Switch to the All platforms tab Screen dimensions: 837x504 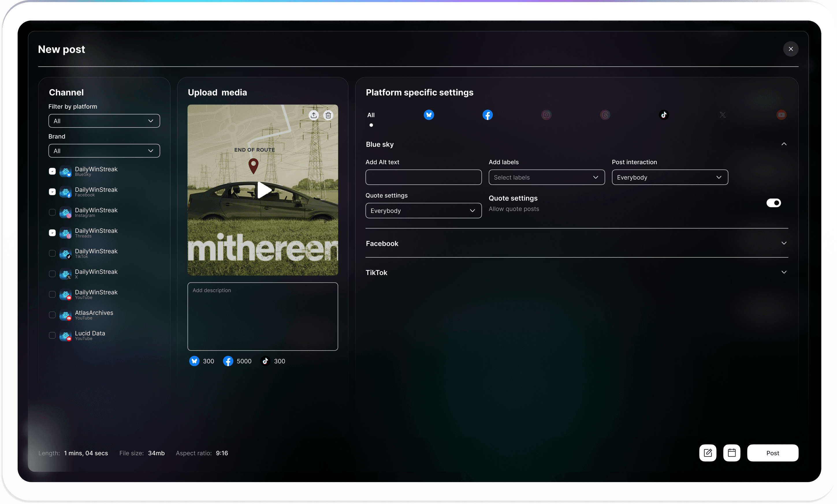coord(371,115)
